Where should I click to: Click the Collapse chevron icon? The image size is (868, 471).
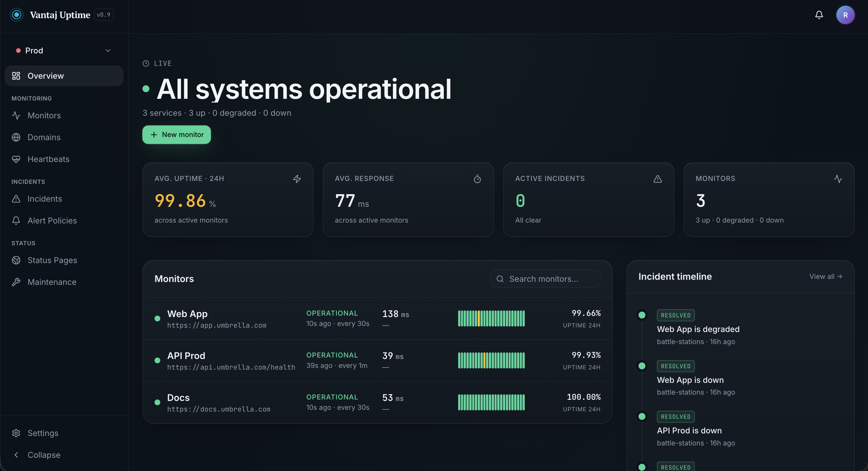[16, 455]
